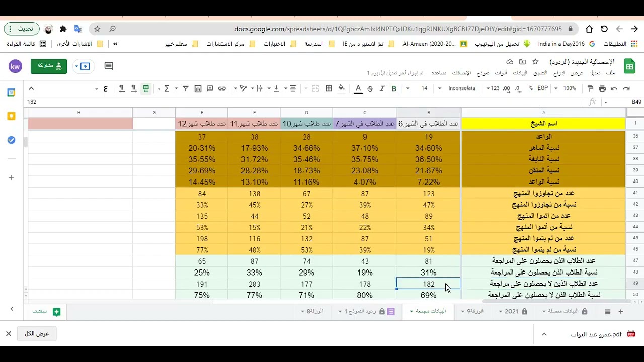Open vertical align dropdown

tap(274, 88)
